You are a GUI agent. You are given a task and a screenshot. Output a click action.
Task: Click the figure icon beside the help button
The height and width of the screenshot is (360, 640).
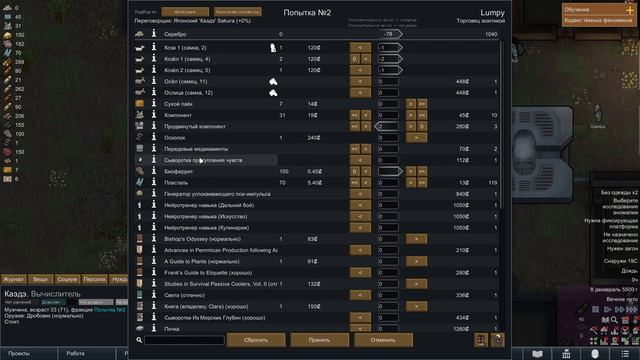click(x=481, y=340)
